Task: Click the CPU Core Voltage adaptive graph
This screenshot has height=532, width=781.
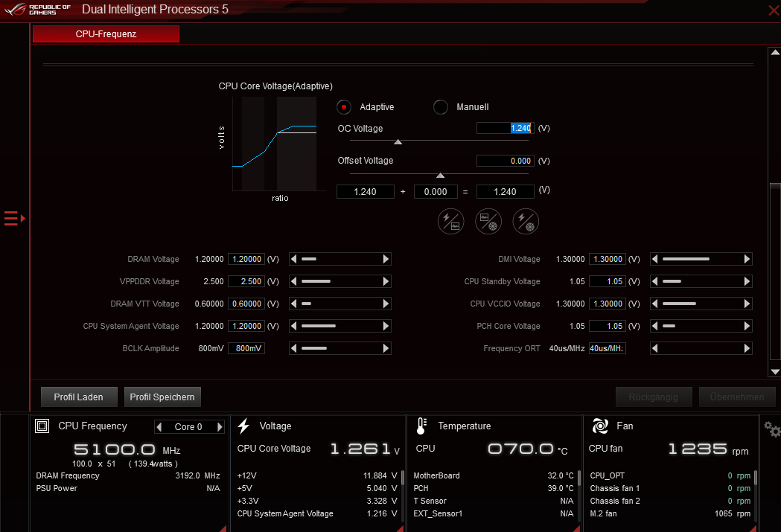Action: tap(275, 144)
